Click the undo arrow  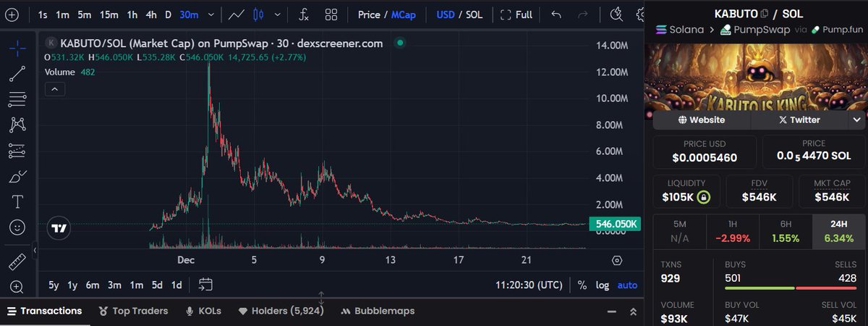[x=556, y=14]
